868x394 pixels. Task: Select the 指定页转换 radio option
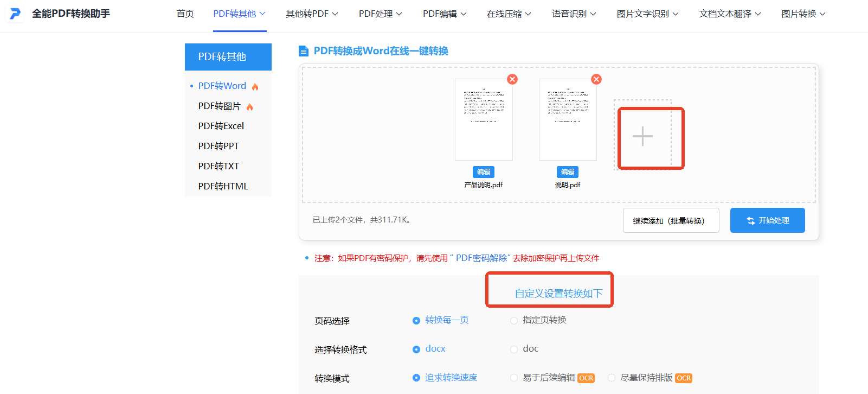[514, 321]
